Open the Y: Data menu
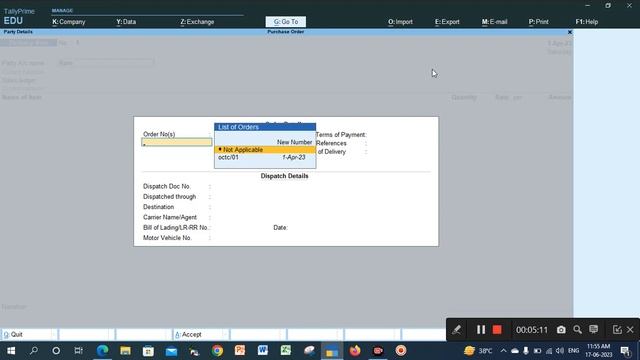This screenshot has height=360, width=640. (126, 22)
